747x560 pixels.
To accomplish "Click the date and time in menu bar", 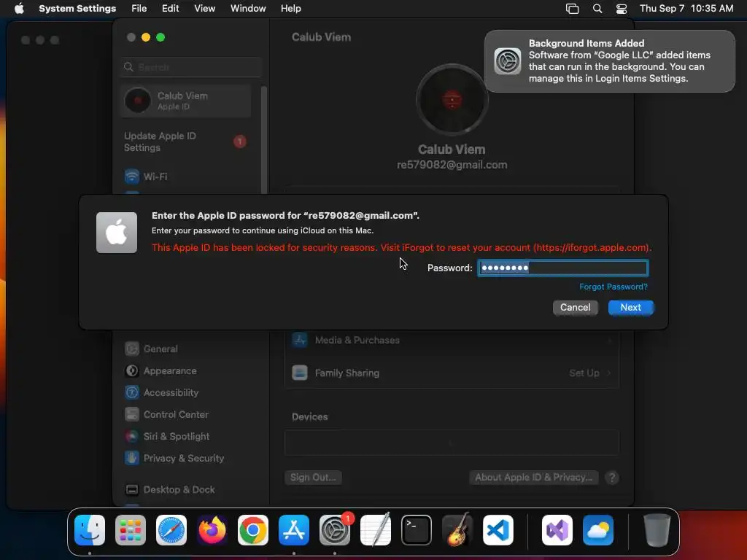I will pyautogui.click(x=686, y=9).
